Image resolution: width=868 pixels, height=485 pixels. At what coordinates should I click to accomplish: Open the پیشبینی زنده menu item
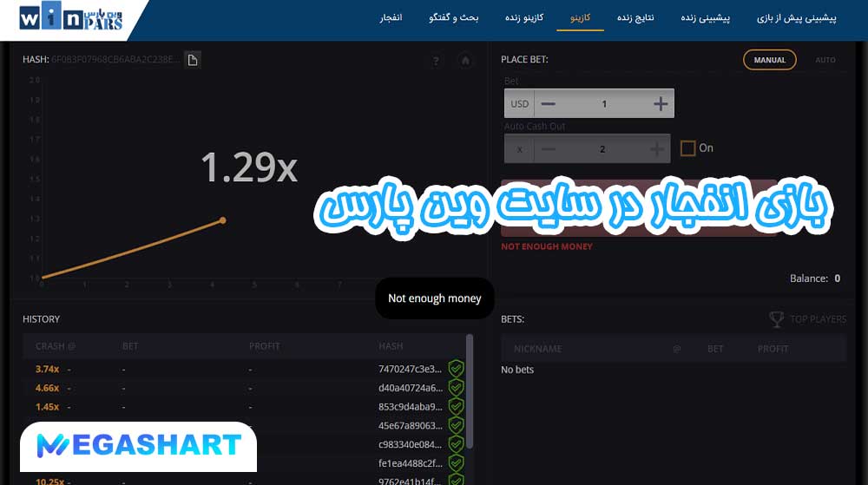(705, 17)
